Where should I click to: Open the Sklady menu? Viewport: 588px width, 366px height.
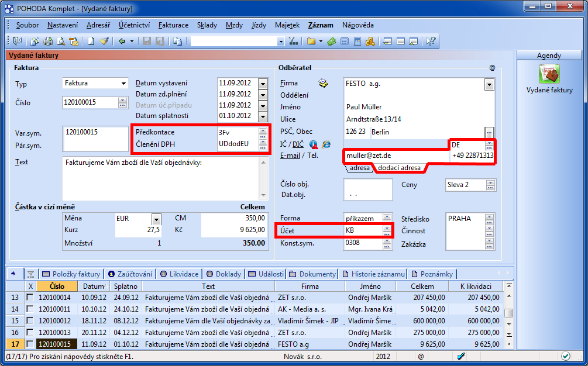(207, 25)
